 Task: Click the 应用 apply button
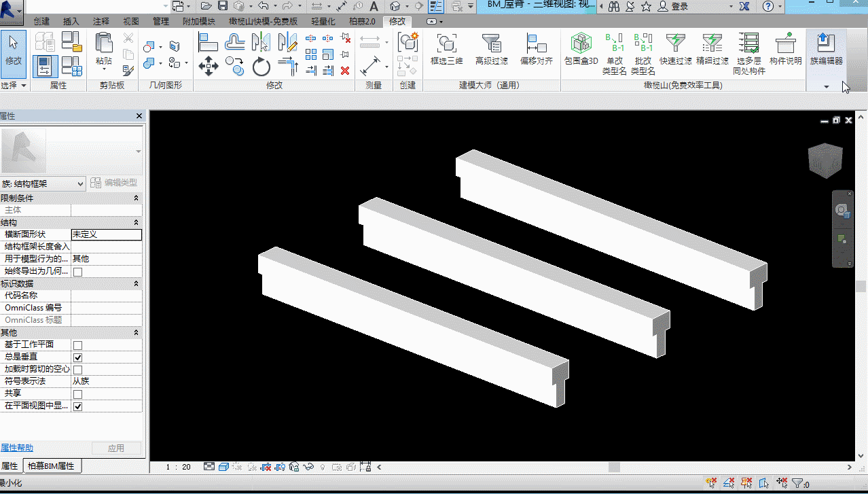(x=116, y=448)
